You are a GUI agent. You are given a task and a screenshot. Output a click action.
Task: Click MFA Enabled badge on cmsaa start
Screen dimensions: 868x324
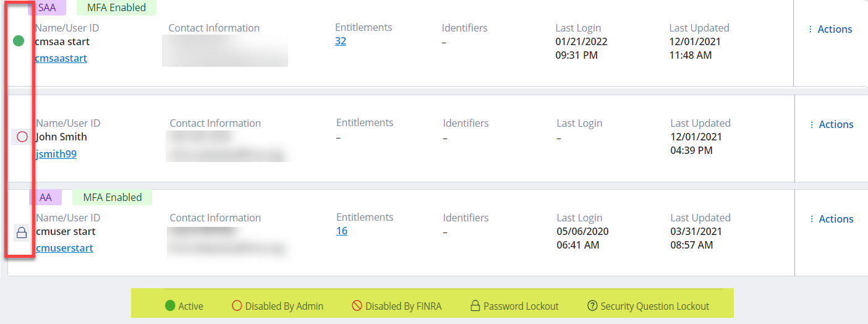(116, 8)
